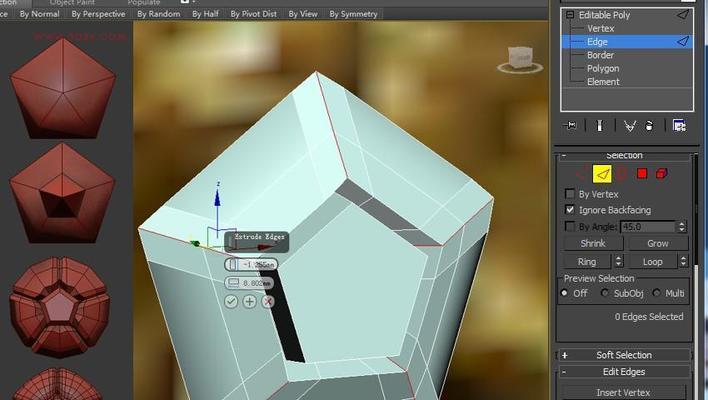Select Vertex sub-object level icon in Selection
708x400 pixels.
(581, 174)
